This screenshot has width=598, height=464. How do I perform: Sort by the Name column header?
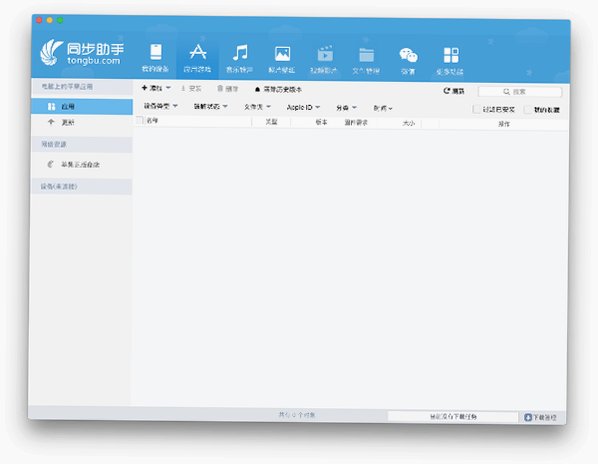point(153,121)
